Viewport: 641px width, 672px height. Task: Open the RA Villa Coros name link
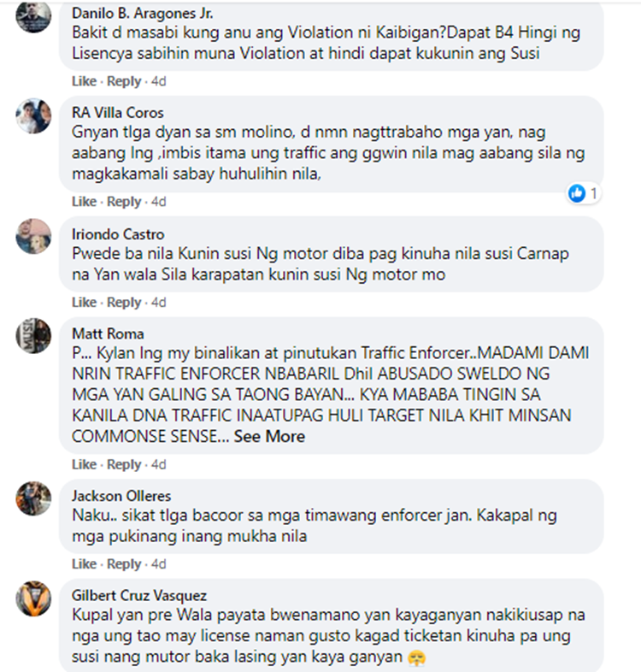click(118, 112)
